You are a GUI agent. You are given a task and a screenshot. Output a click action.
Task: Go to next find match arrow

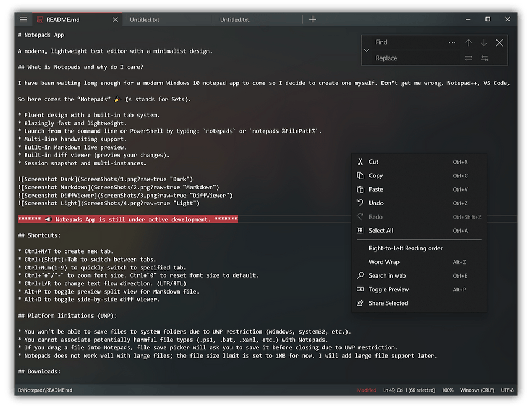pos(484,43)
